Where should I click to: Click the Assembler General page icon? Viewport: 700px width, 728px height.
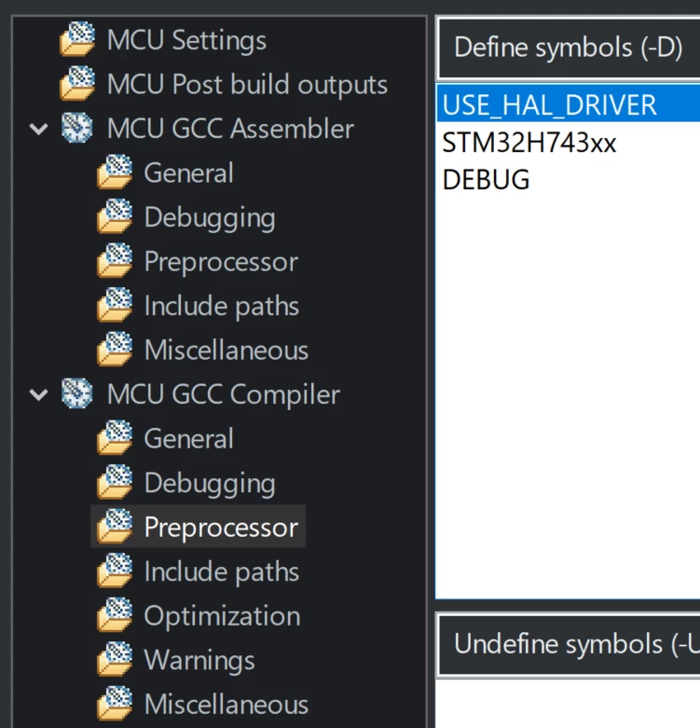[x=115, y=172]
